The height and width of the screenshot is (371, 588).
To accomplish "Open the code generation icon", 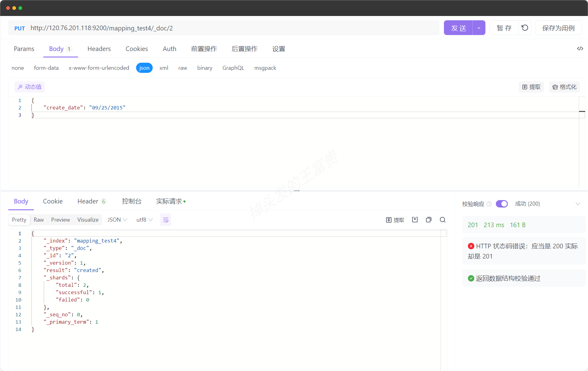I will [x=580, y=49].
